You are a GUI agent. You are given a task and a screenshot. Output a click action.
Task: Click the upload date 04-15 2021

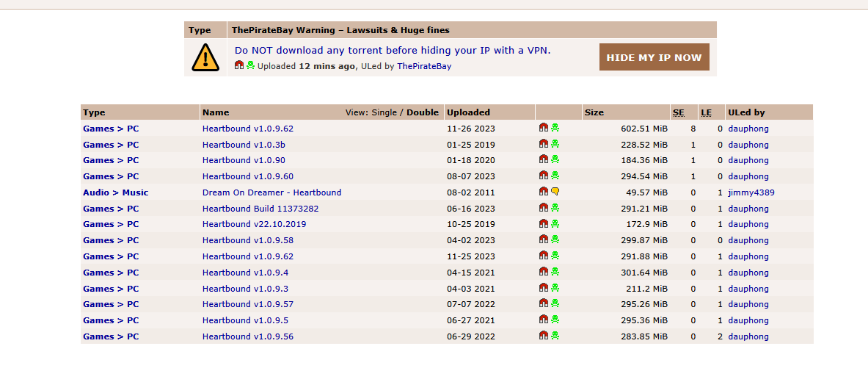[x=470, y=273]
